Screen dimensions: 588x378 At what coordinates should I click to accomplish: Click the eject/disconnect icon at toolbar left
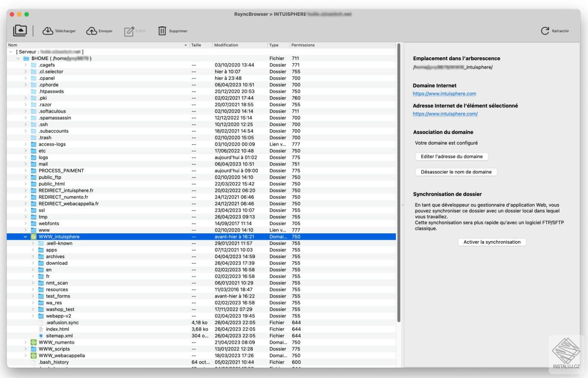(x=19, y=30)
